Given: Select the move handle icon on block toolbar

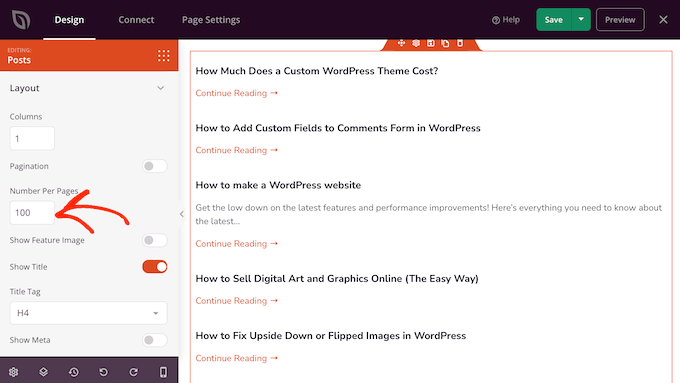Looking at the screenshot, I should (401, 43).
